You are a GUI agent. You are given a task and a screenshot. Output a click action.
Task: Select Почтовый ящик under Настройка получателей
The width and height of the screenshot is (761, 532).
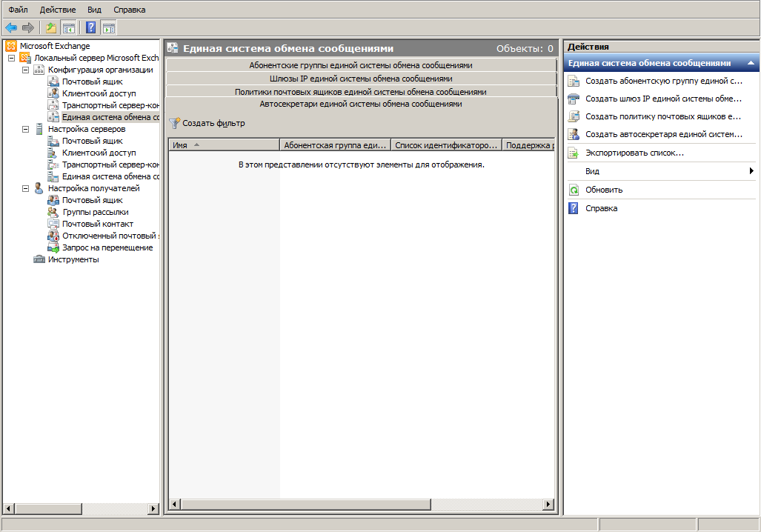coord(92,201)
